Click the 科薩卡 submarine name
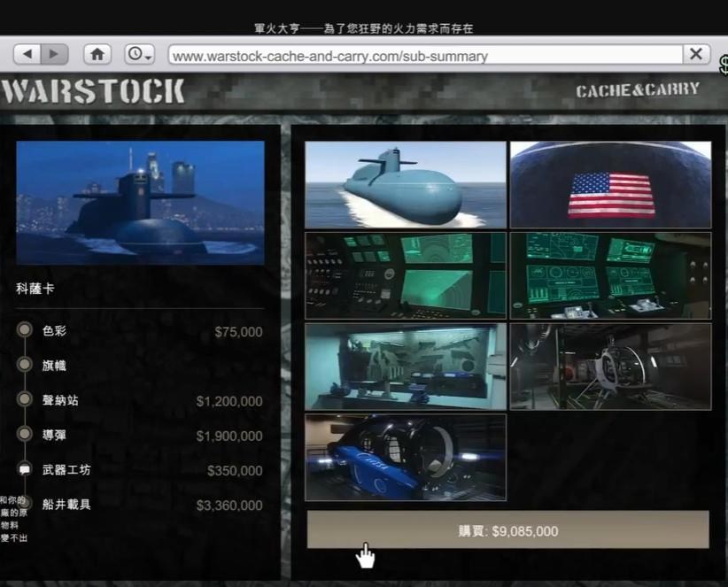The height and width of the screenshot is (587, 728). pyautogui.click(x=35, y=289)
